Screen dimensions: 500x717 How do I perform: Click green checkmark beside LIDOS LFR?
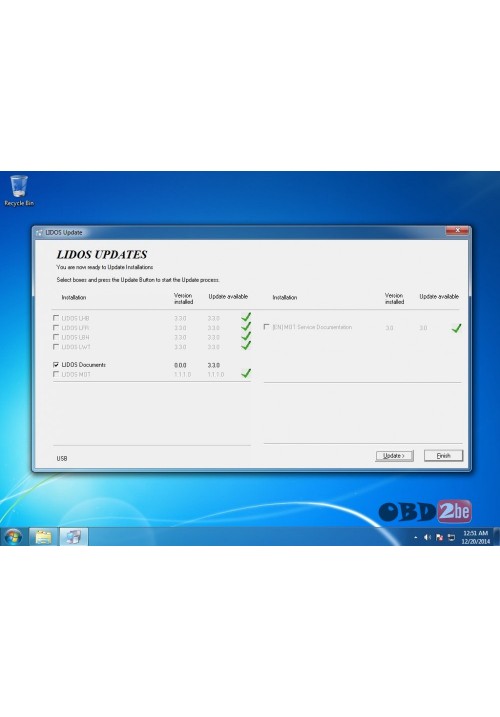[246, 326]
